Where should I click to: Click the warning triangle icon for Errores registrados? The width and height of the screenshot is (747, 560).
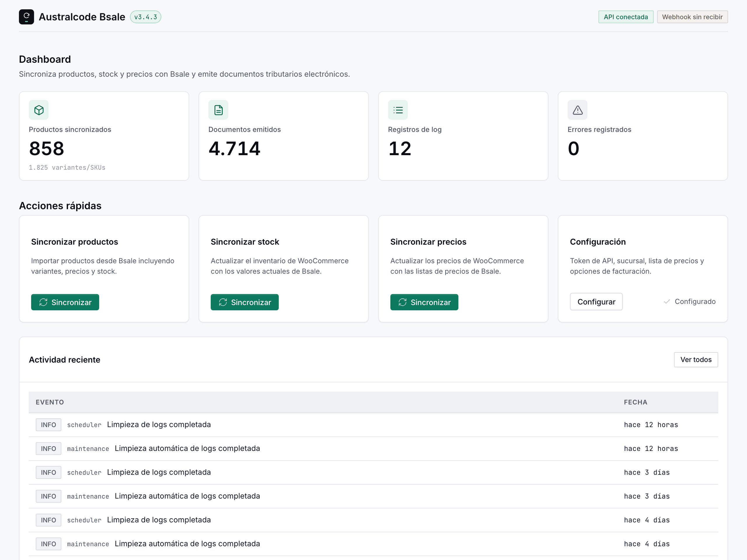(x=577, y=110)
